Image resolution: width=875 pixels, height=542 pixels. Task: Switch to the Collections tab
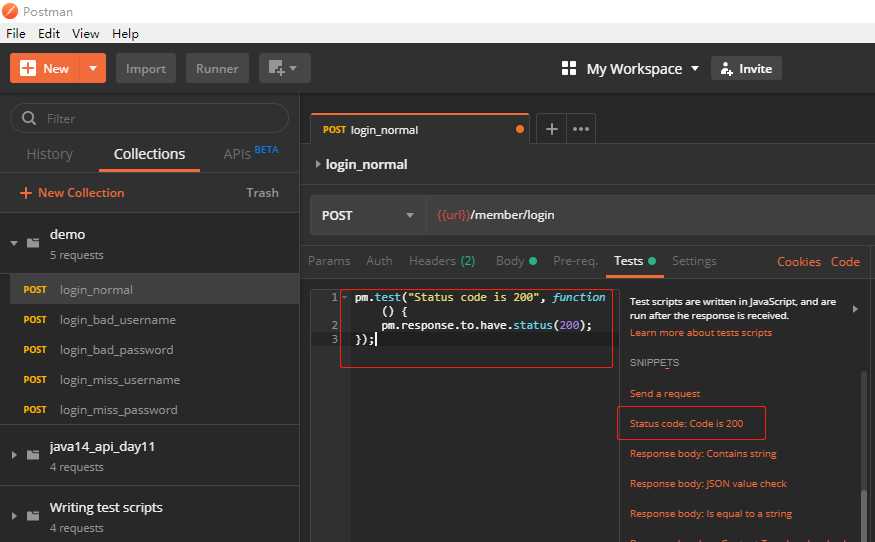tap(149, 154)
